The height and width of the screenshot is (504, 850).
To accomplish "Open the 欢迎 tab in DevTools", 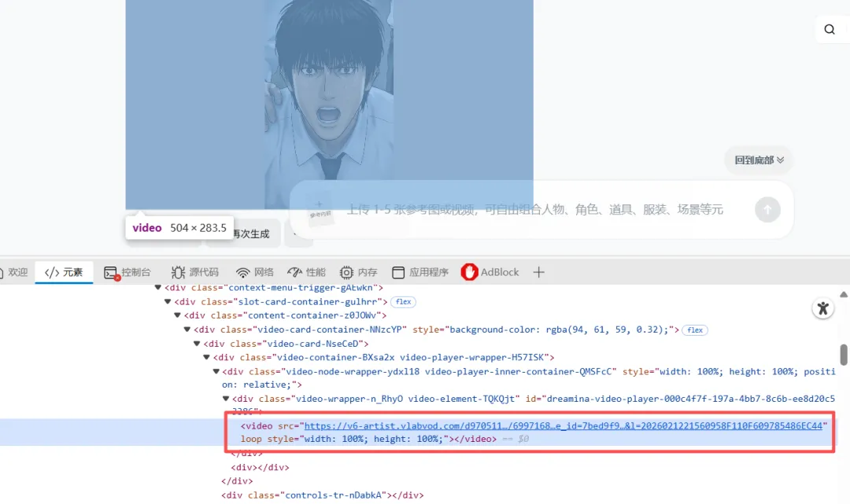I will tap(14, 272).
